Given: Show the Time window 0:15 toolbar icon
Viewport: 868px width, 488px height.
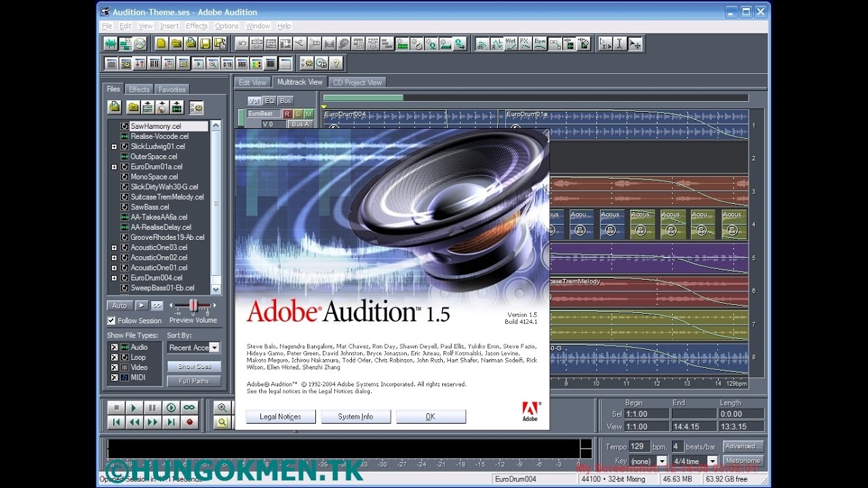Looking at the screenshot, I should [x=227, y=64].
